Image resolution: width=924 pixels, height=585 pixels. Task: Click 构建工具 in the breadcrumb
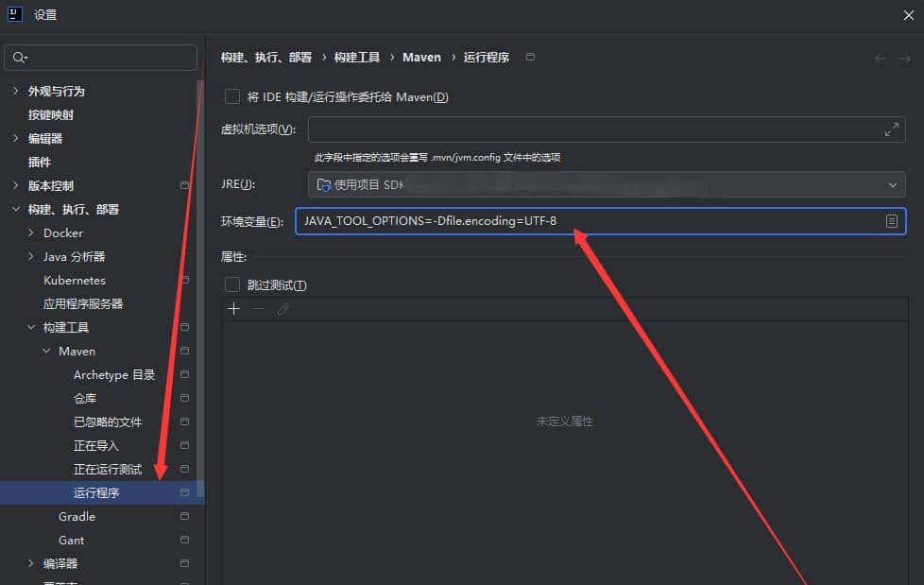[x=355, y=57]
